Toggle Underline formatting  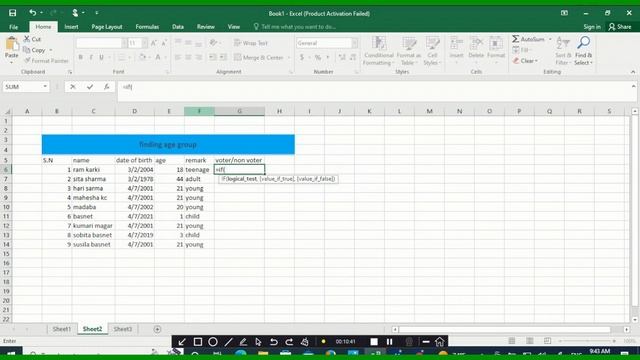click(x=101, y=57)
